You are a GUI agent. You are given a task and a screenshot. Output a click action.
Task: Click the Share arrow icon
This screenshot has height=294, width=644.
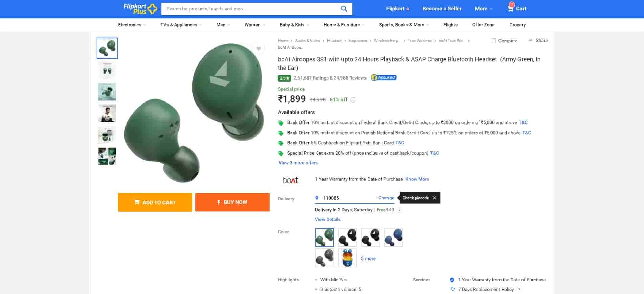pos(530,40)
